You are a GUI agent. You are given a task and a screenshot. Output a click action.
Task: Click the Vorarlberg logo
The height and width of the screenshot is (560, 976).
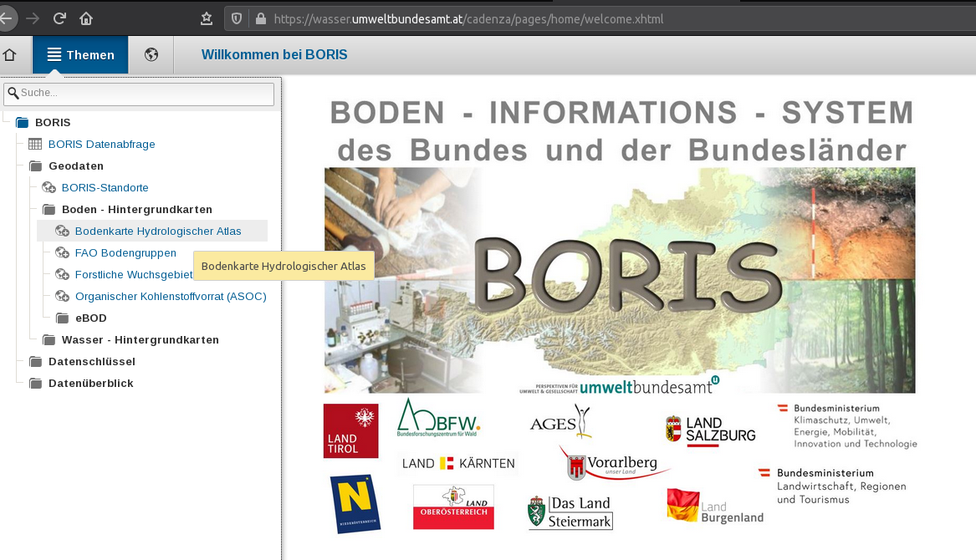point(613,465)
